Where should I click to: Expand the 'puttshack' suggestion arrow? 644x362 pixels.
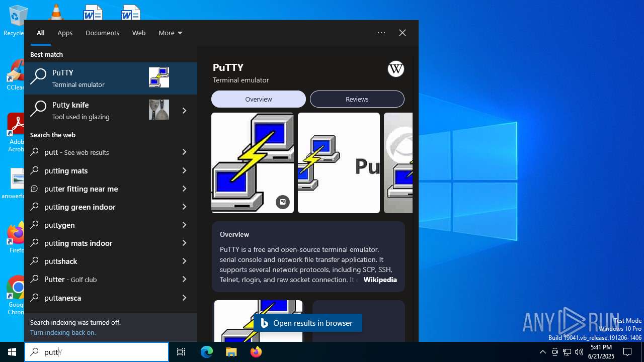[x=184, y=261]
